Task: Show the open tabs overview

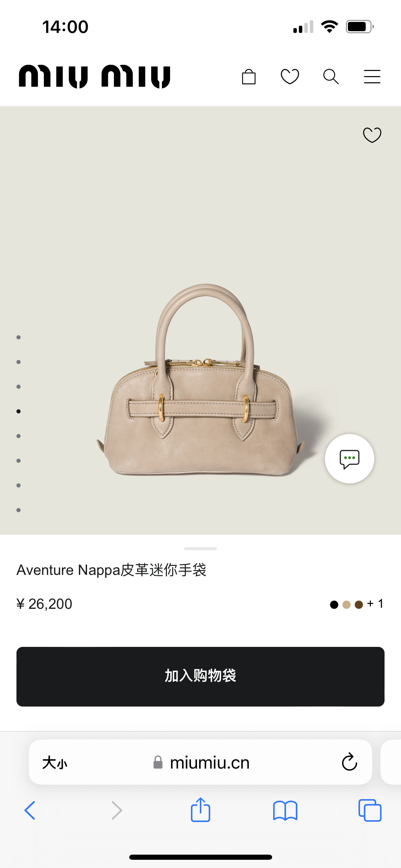Action: click(370, 810)
